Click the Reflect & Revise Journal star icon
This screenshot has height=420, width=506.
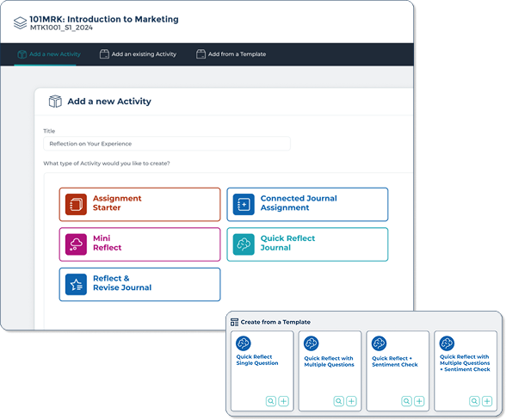(x=76, y=284)
